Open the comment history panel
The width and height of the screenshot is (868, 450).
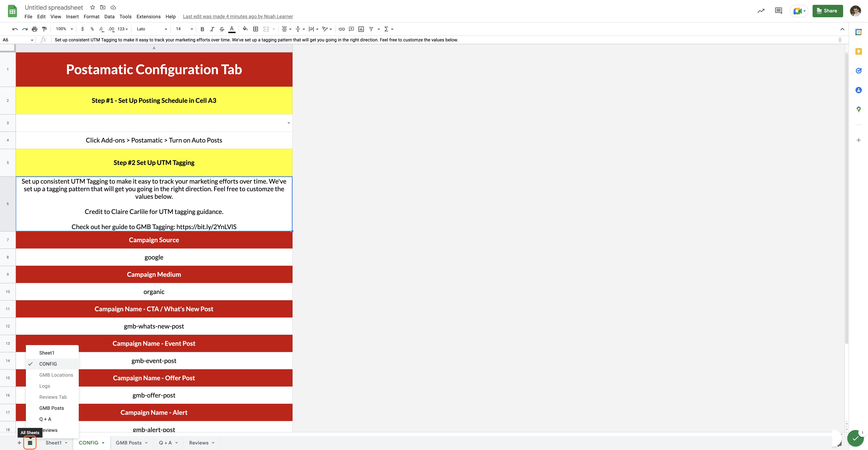778,11
